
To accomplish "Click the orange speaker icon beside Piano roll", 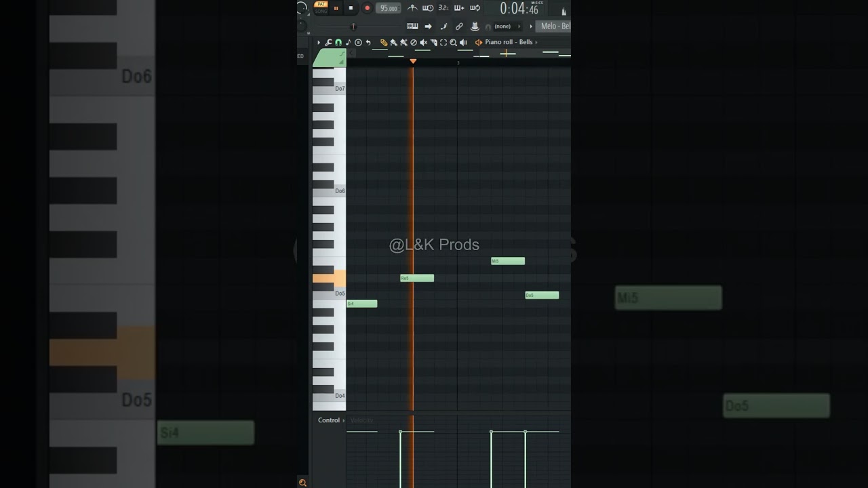I will pyautogui.click(x=479, y=42).
